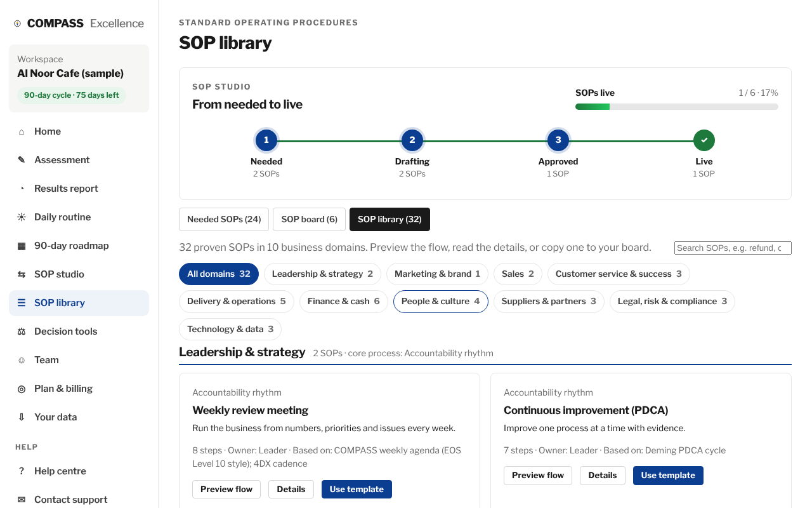Click the Your data download icon

[x=22, y=417]
